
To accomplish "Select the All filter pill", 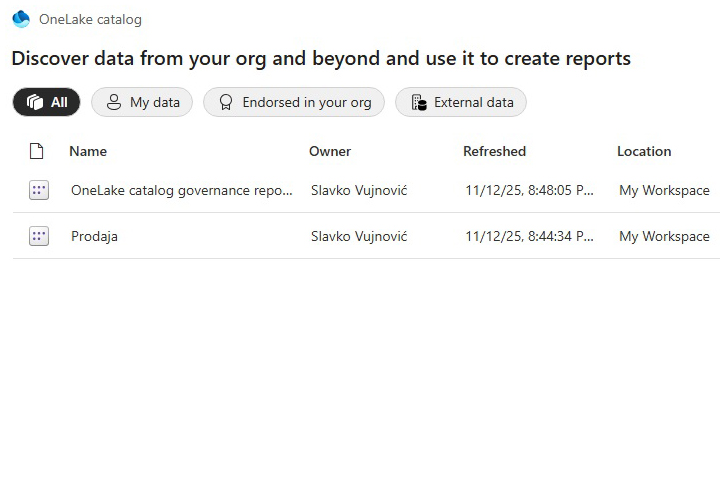I will [47, 102].
